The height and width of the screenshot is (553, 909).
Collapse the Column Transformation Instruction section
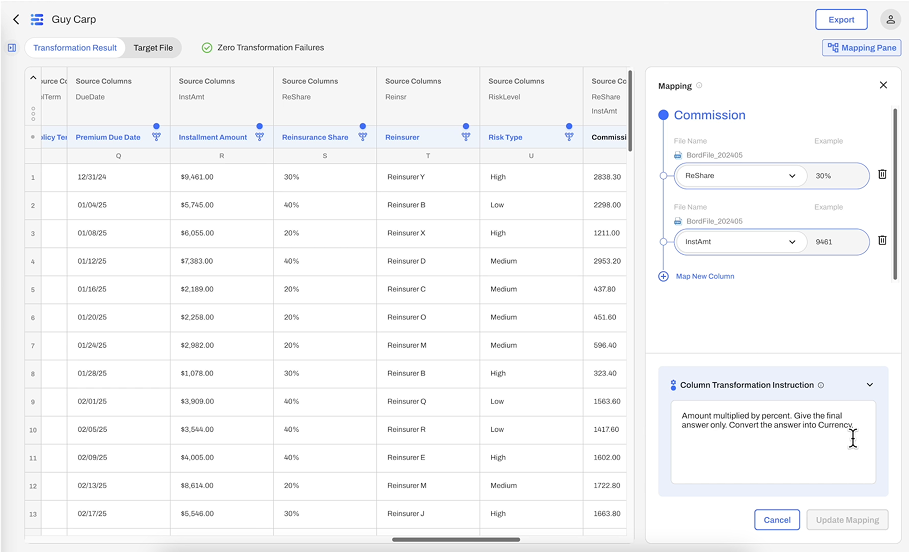point(869,385)
